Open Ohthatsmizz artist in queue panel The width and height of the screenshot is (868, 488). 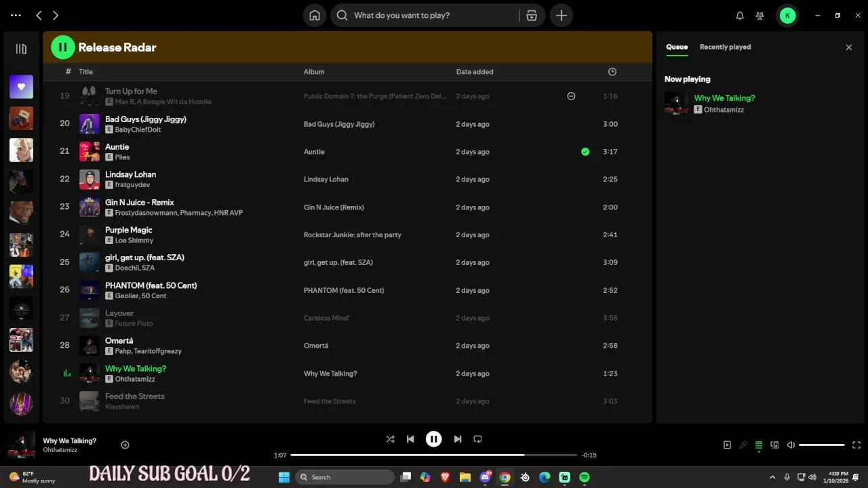coord(724,109)
